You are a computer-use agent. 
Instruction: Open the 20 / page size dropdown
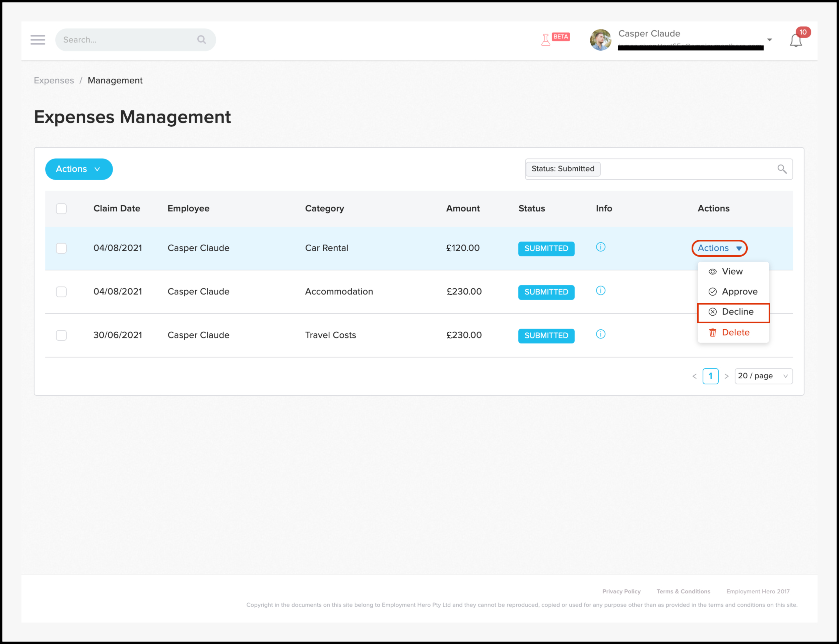coord(763,376)
